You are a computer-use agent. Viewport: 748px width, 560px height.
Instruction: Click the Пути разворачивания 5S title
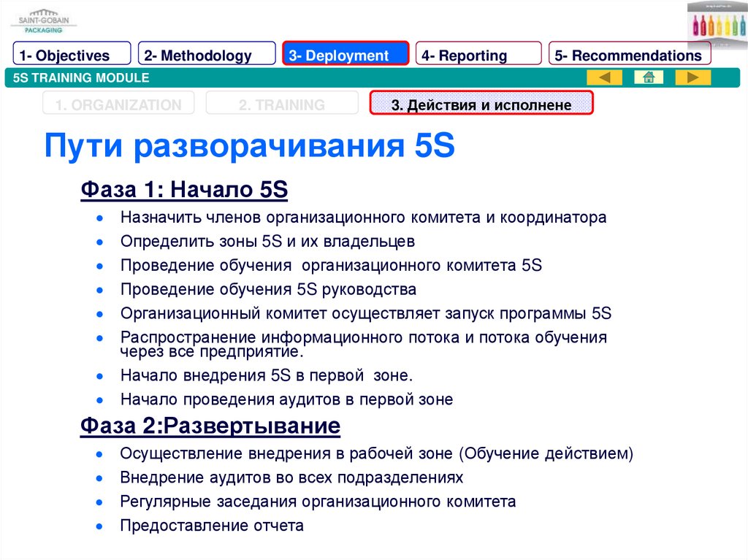pyautogui.click(x=250, y=146)
